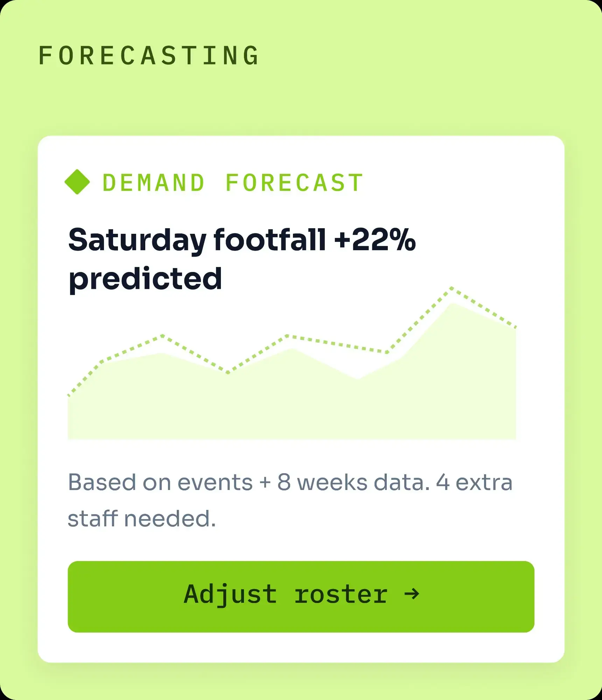The height and width of the screenshot is (700, 602).
Task: Click the '8 weeks data' text
Action: (353, 482)
